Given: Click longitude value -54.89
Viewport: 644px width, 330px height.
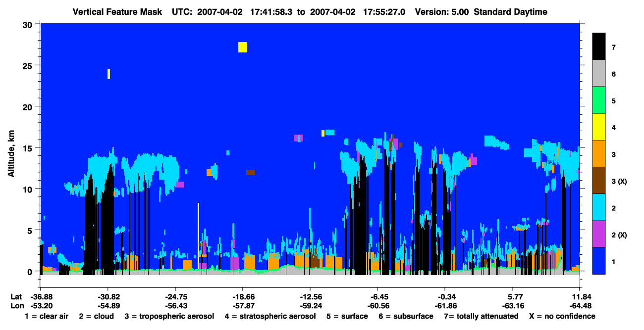Looking at the screenshot, I should click(x=108, y=305).
